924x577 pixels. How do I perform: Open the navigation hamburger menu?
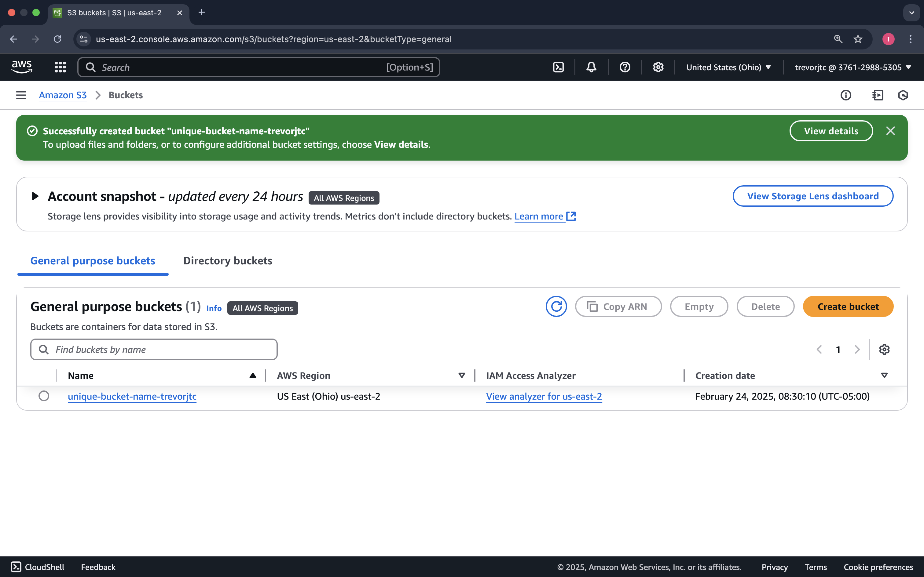coord(20,95)
